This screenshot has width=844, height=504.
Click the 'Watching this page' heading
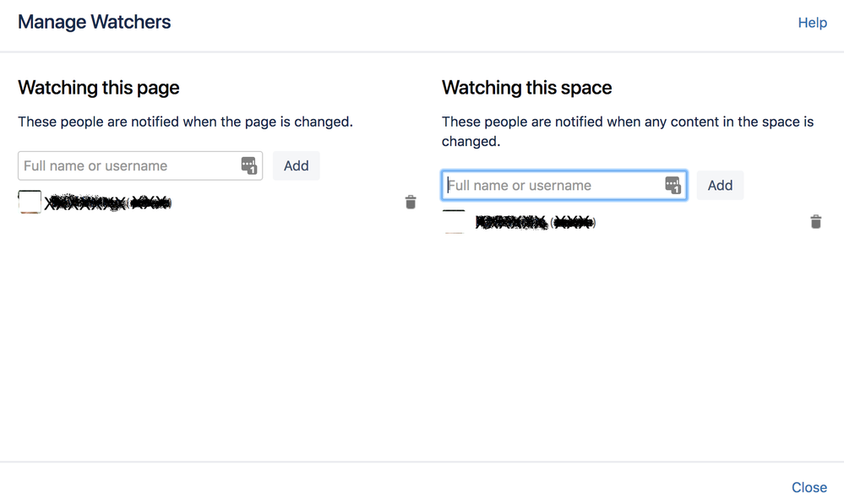[99, 88]
